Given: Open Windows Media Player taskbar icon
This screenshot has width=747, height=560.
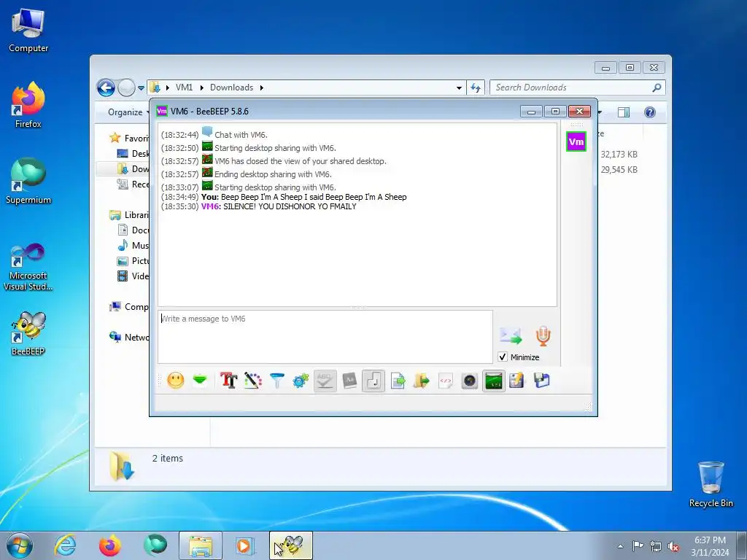Looking at the screenshot, I should (245, 545).
